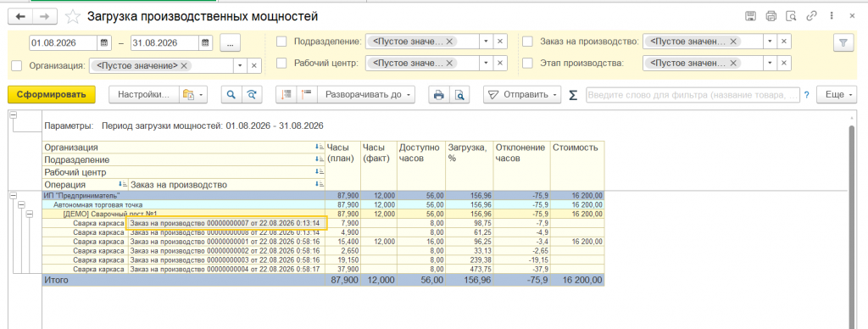Collapse the report parameters header section
868x329 pixels.
click(x=14, y=115)
